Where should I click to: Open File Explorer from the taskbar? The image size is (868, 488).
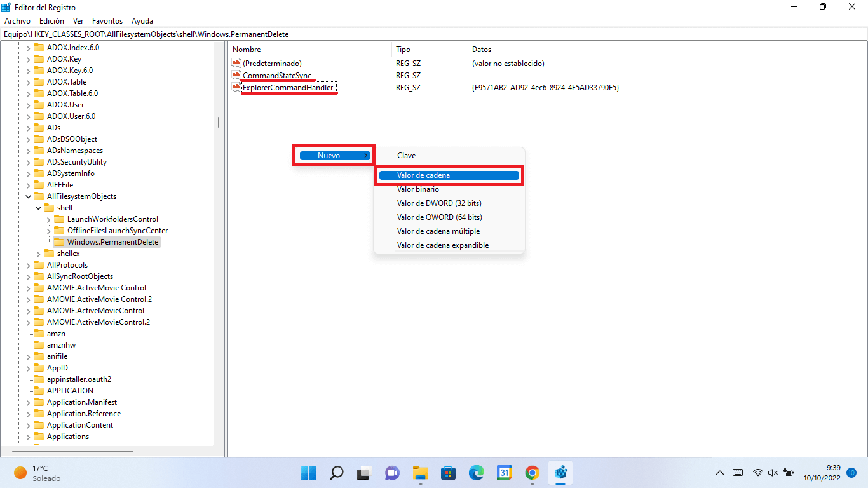tap(420, 473)
